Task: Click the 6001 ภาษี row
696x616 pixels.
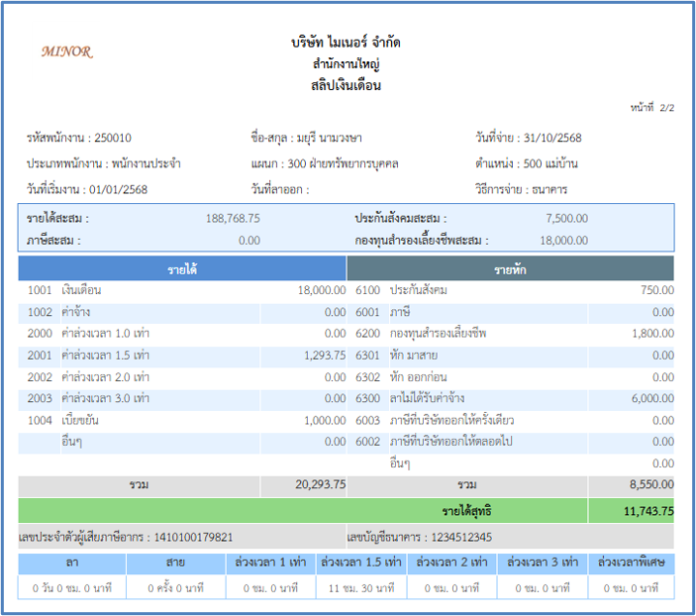Action: pos(511,312)
